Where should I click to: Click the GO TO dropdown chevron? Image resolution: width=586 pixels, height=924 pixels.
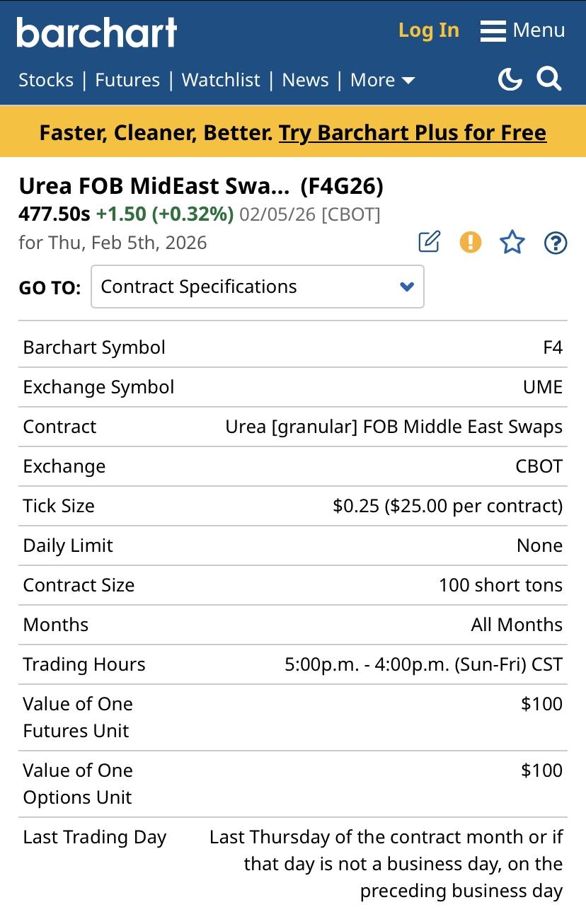(x=407, y=287)
